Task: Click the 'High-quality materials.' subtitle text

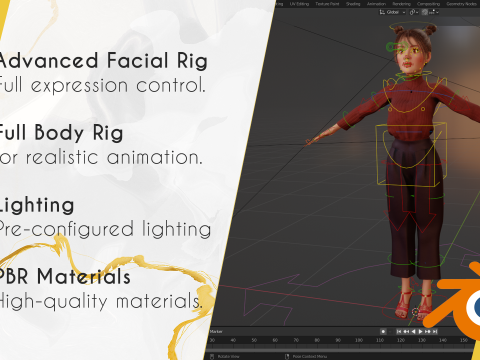Action: (x=101, y=301)
